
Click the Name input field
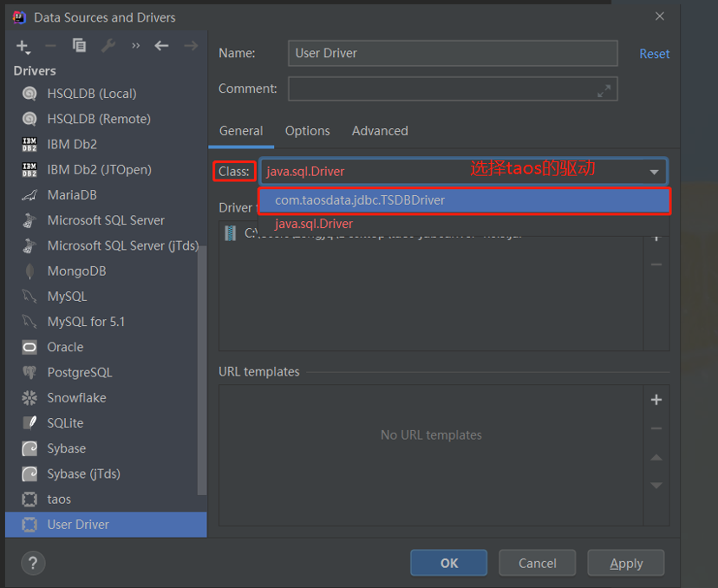[x=453, y=53]
